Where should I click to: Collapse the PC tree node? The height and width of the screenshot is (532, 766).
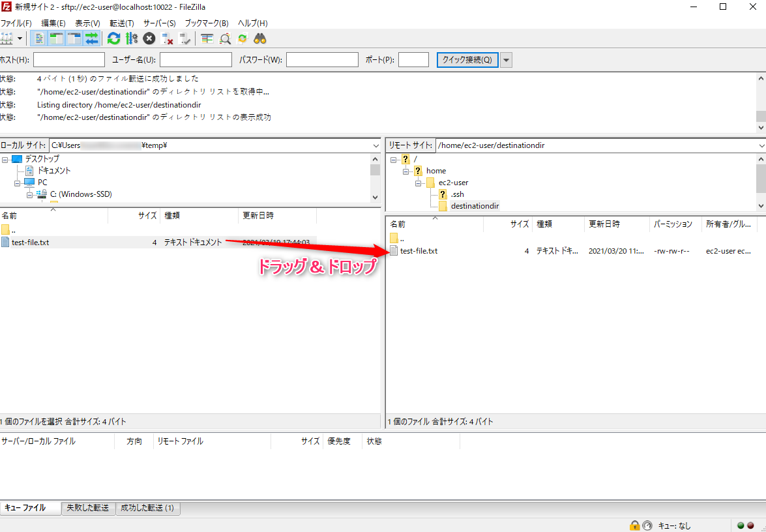click(17, 183)
